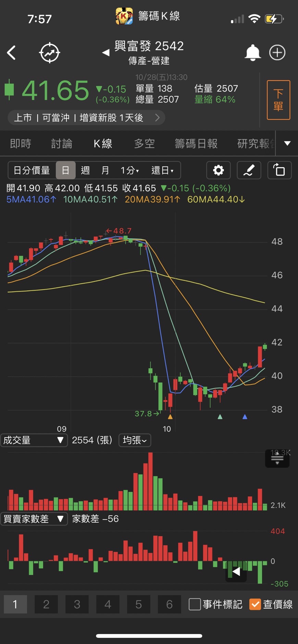Tap the home indicator bar
Viewport: 298px width, 644px height.
click(x=149, y=636)
